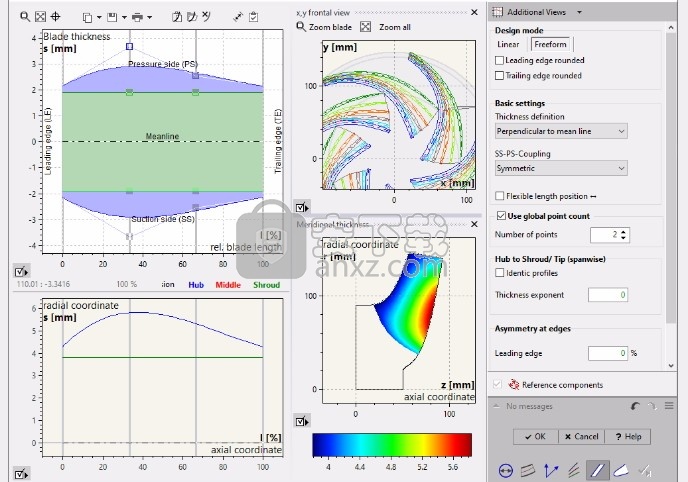Uncheck Use global point count
This screenshot has height=482, width=688.
pos(501,216)
